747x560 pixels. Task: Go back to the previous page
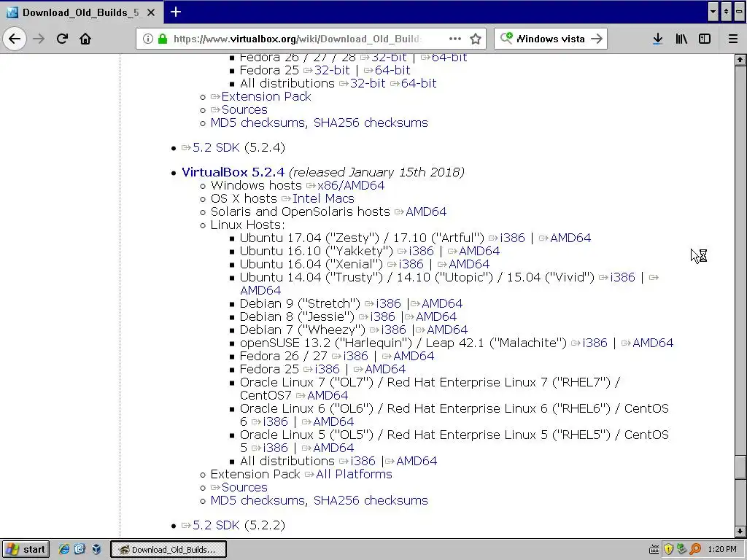(x=15, y=39)
